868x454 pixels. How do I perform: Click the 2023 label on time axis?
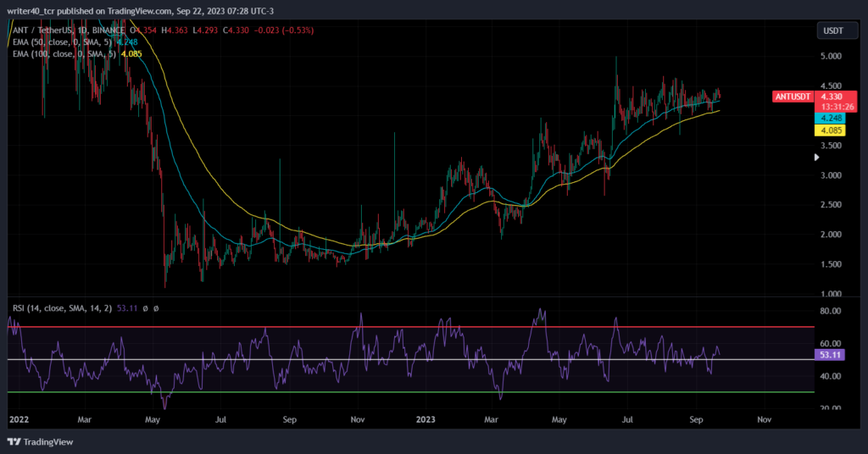coord(426,419)
